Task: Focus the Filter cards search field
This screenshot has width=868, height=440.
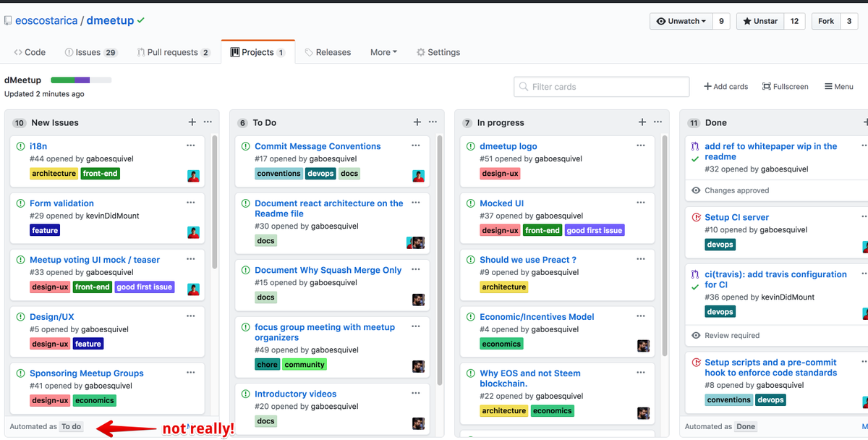Action: (x=602, y=87)
